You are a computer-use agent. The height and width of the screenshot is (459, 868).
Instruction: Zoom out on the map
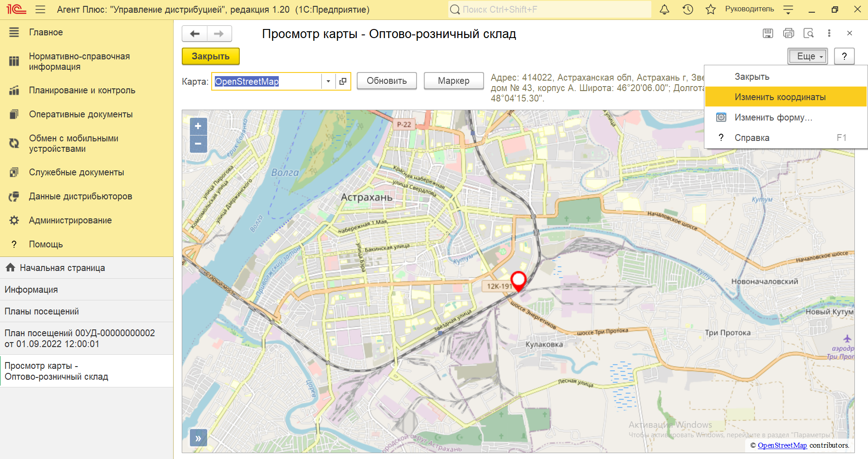(x=198, y=144)
